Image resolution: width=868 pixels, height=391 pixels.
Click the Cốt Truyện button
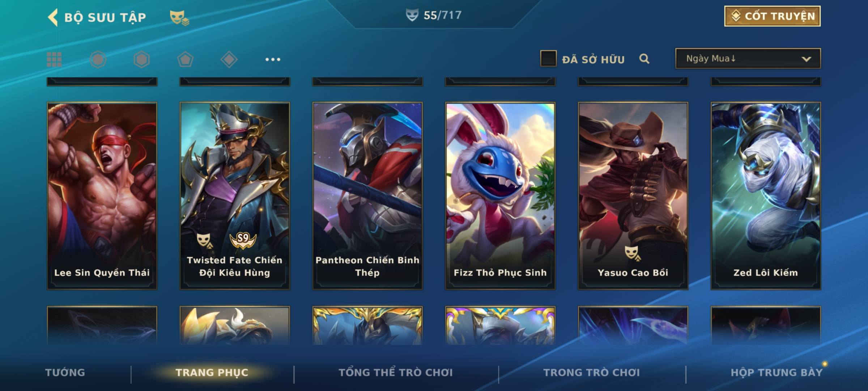[x=772, y=16]
